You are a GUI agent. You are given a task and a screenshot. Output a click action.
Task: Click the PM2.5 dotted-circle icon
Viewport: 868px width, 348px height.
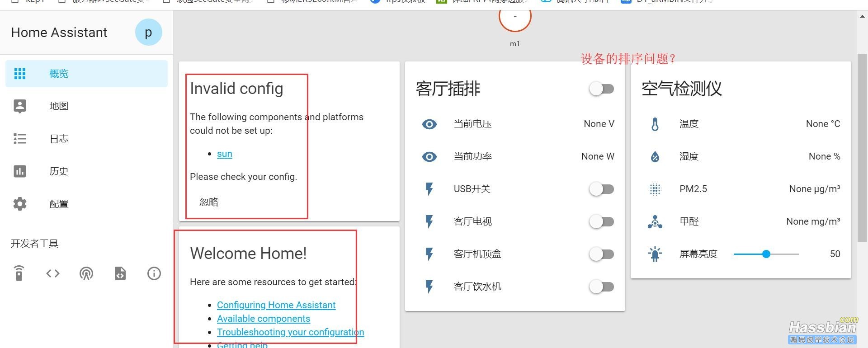(655, 189)
